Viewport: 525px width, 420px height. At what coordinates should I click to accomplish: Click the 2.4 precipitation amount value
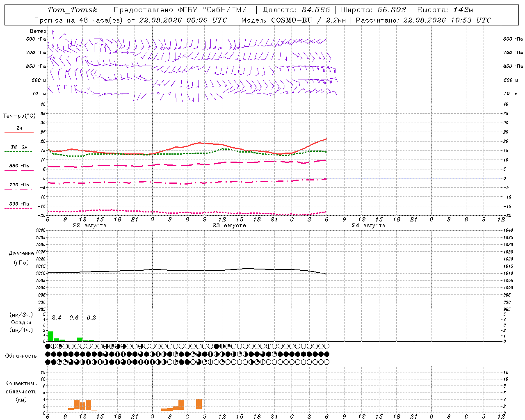[x=56, y=317]
